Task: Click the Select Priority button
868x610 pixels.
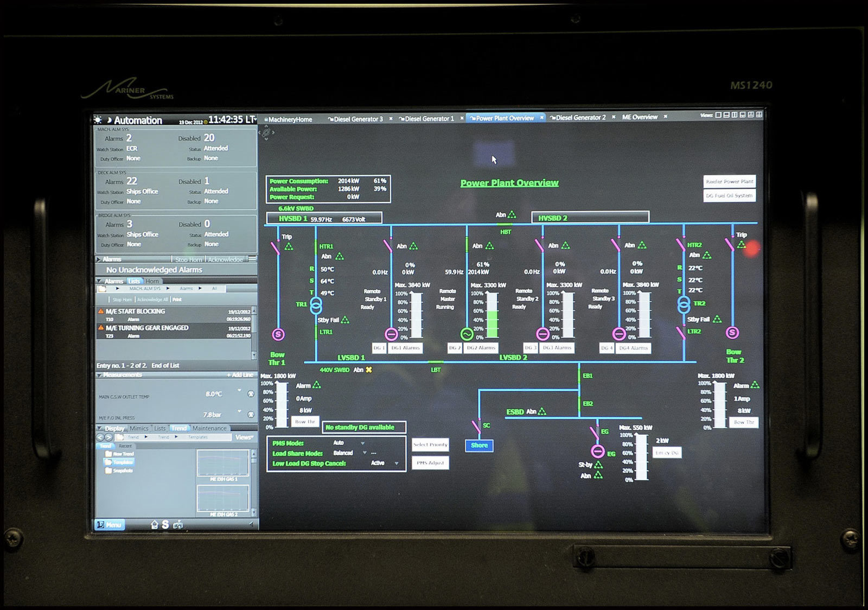Action: coord(430,444)
